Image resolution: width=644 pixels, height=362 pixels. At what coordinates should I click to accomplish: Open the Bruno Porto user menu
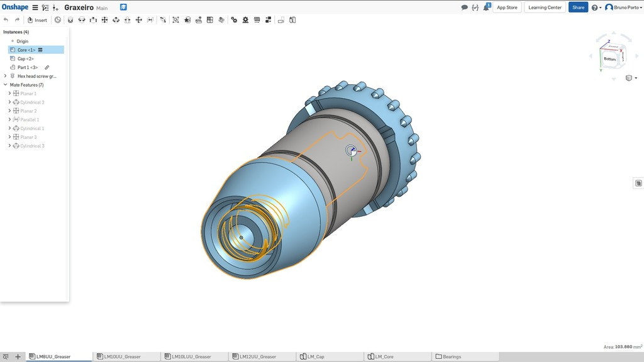(x=623, y=8)
